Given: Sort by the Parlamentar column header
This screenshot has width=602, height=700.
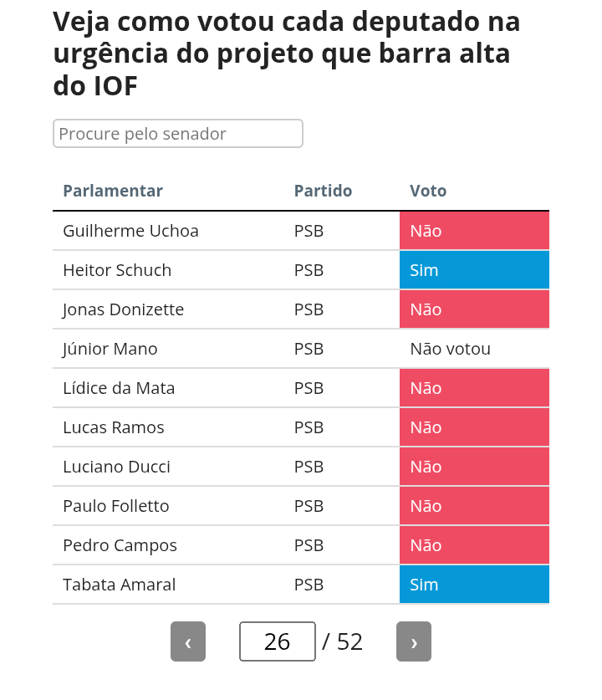Looking at the screenshot, I should [x=113, y=191].
